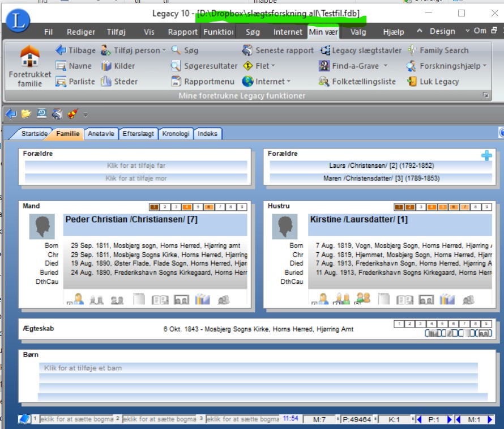Open quick access toolbar customize arrow
Viewport: 504px width, 429px height.
point(85,114)
